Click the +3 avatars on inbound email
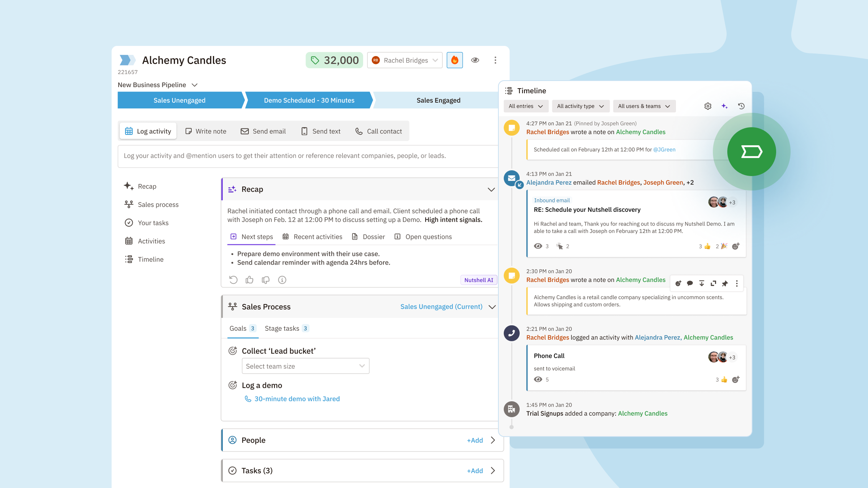This screenshot has width=868, height=488. [x=732, y=202]
